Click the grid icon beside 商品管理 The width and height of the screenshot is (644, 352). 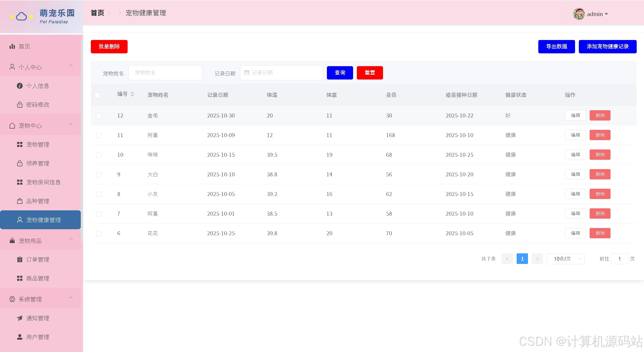(x=20, y=278)
